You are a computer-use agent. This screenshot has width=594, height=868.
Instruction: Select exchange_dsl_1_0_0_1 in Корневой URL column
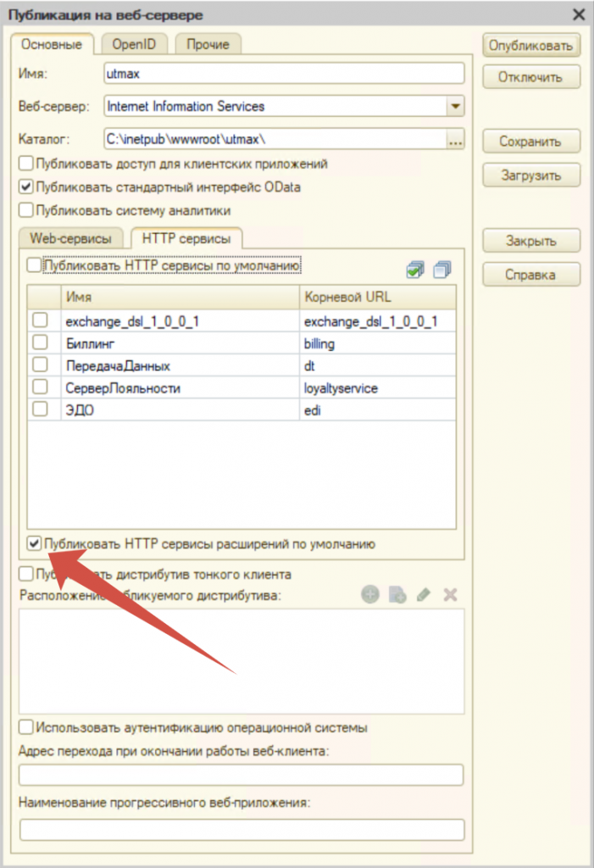coord(378,321)
